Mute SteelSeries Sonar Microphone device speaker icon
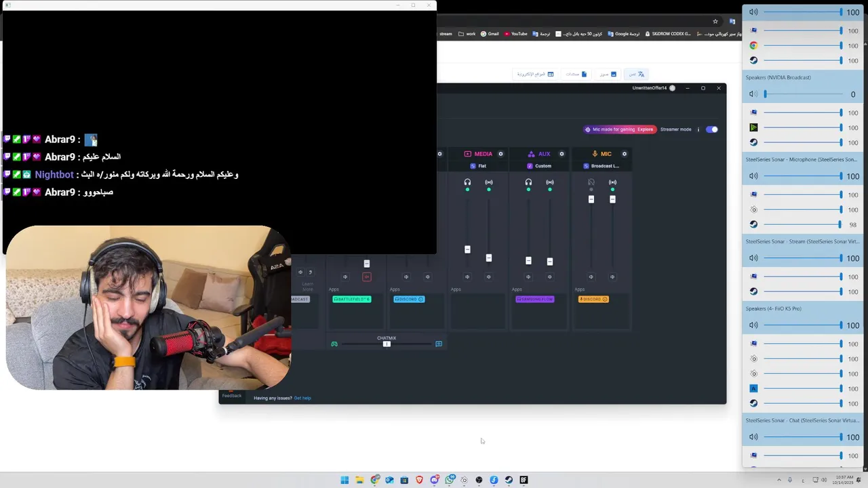 tap(753, 176)
